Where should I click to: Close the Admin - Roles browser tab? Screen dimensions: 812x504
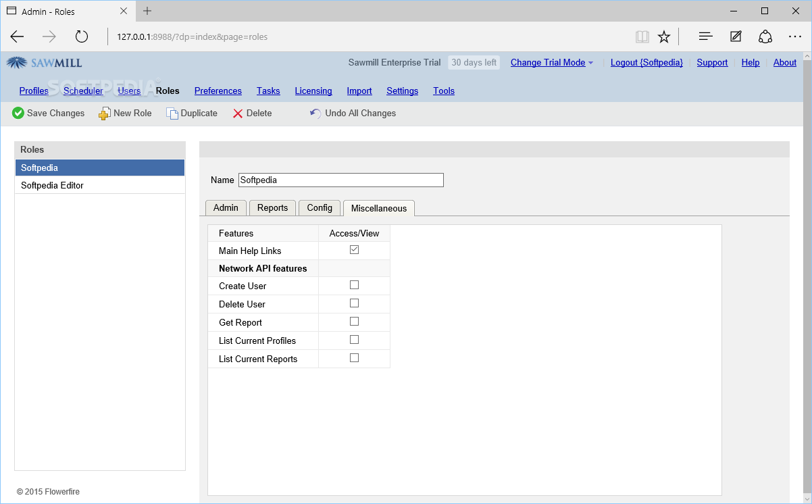(124, 11)
